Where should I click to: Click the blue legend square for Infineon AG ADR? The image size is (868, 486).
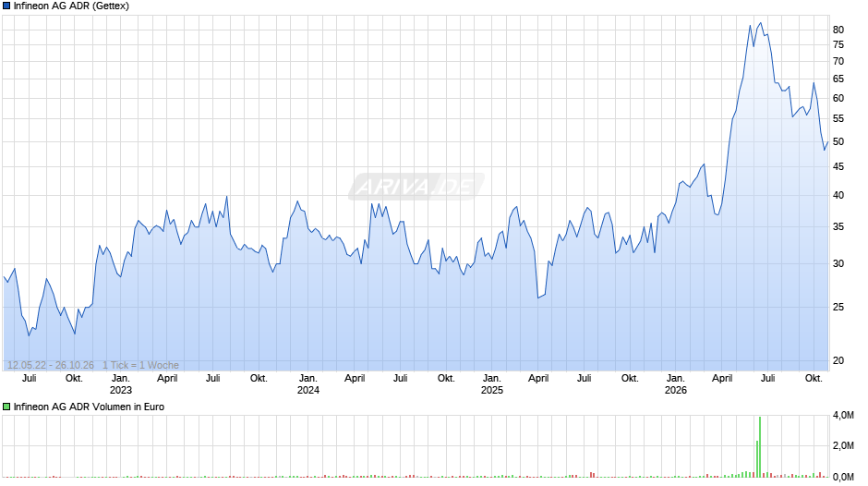(6, 6)
